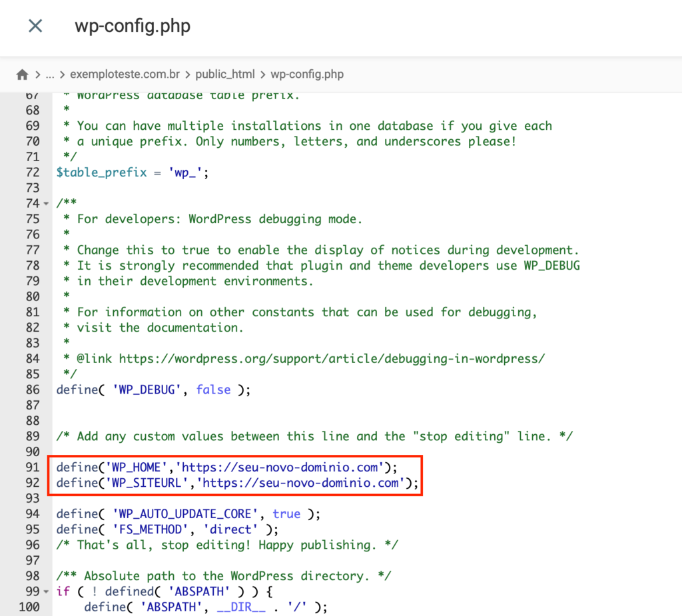Click the 'stop editing! Happy publishing' comment
682x616 pixels.
227,545
